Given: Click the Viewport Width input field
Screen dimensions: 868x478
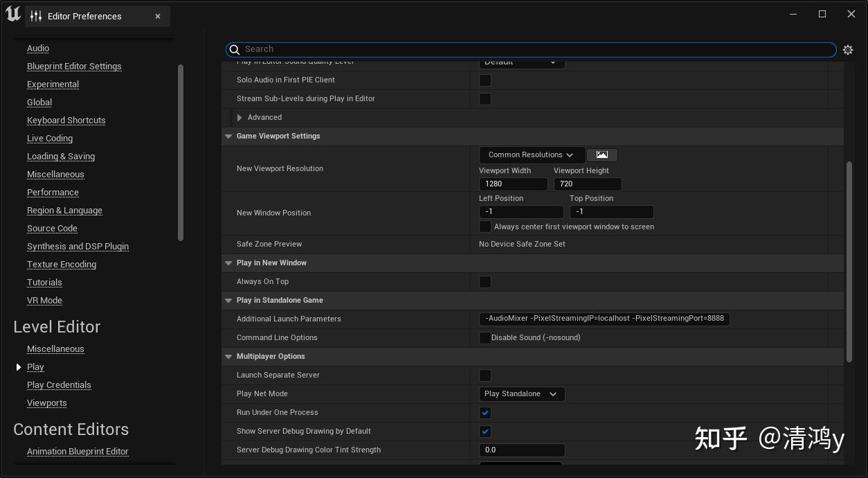Looking at the screenshot, I should point(513,184).
